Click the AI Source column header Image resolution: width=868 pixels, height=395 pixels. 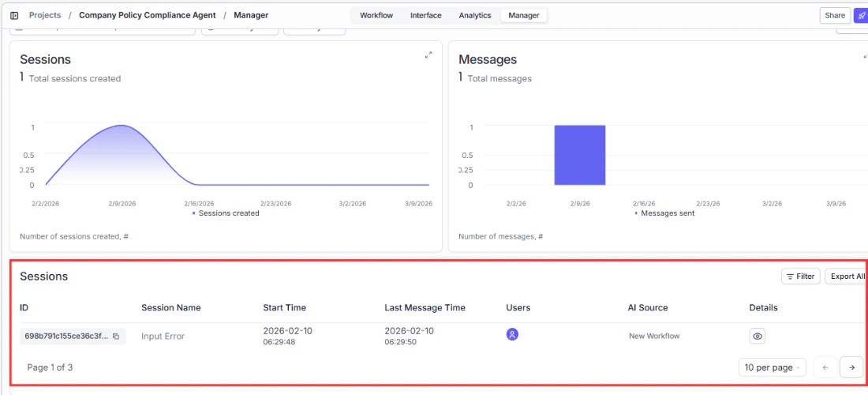[x=648, y=307]
